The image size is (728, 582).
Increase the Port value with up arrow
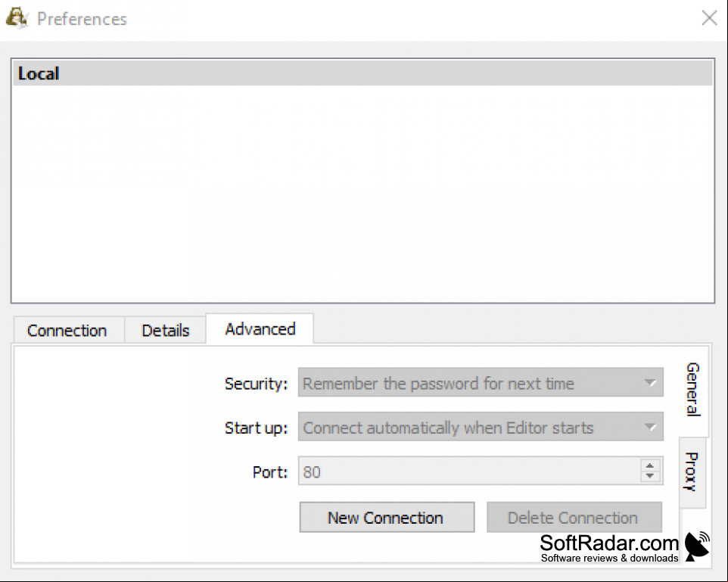click(x=650, y=465)
